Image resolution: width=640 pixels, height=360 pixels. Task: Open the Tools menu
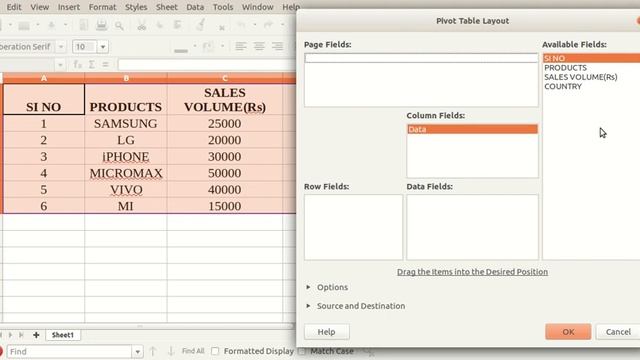[223, 7]
